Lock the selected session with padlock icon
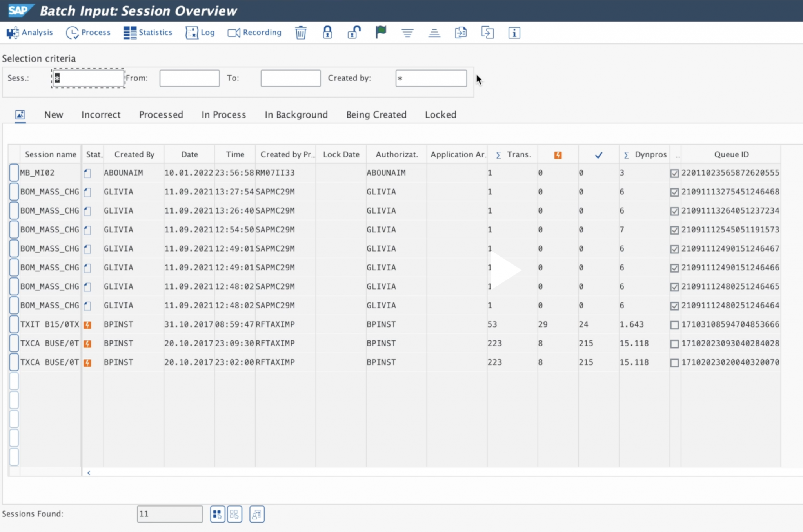This screenshot has height=532, width=803. (327, 33)
